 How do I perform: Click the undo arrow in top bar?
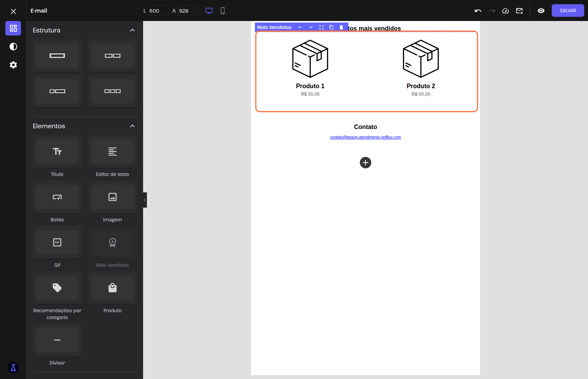coord(478,11)
